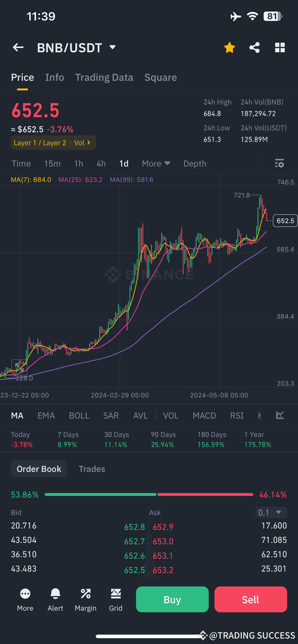Toggle the yellow favorite star
This screenshot has width=298, height=644.
[229, 47]
